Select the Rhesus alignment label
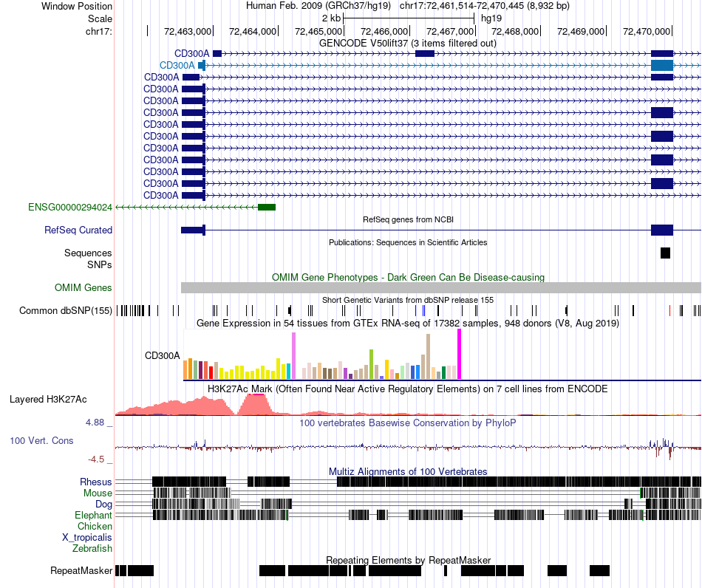Screen dimensions: 702x588 96,482
